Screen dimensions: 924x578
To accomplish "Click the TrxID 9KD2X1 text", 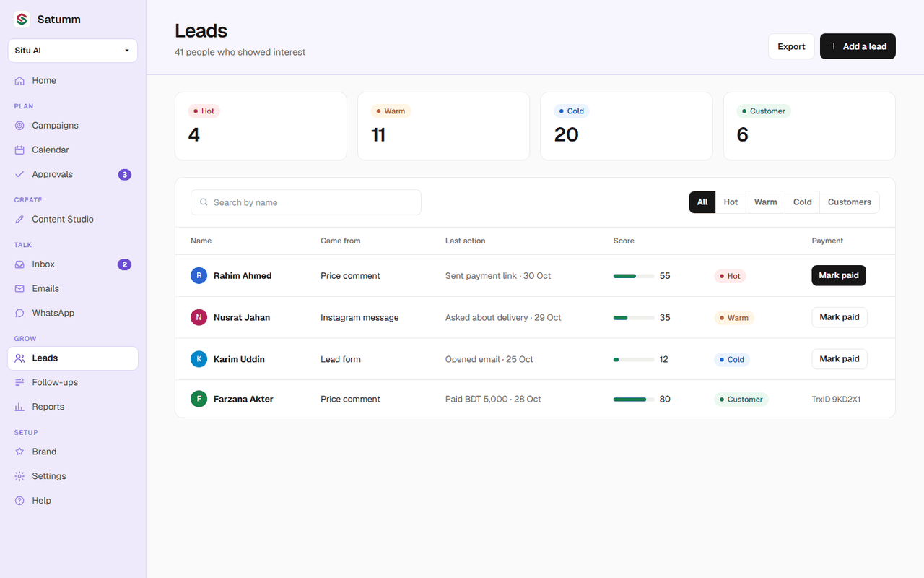I will 836,400.
